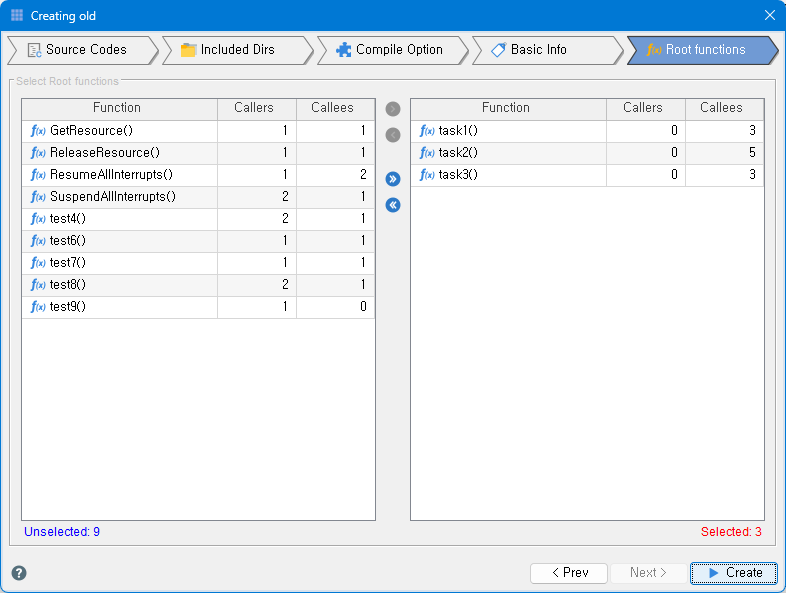Viewport: 786px width, 593px height.
Task: Select ReleaseResource() in the unselected list
Action: [x=199, y=153]
